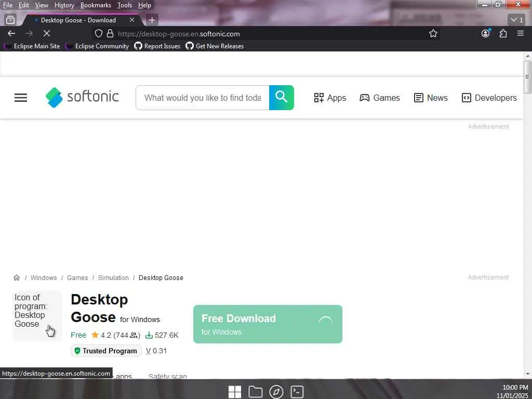Bookmark this page with the star

[433, 33]
